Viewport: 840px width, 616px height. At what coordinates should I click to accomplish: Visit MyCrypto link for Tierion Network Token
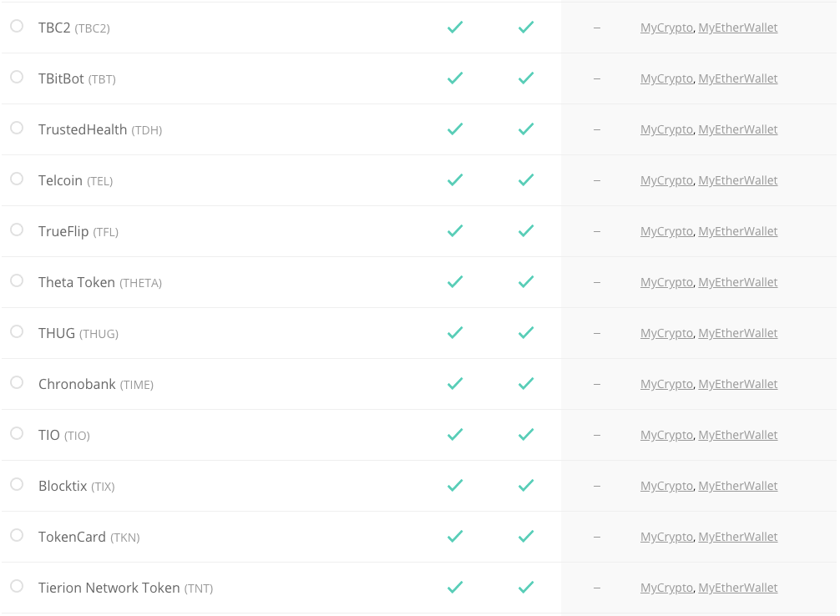(666, 588)
